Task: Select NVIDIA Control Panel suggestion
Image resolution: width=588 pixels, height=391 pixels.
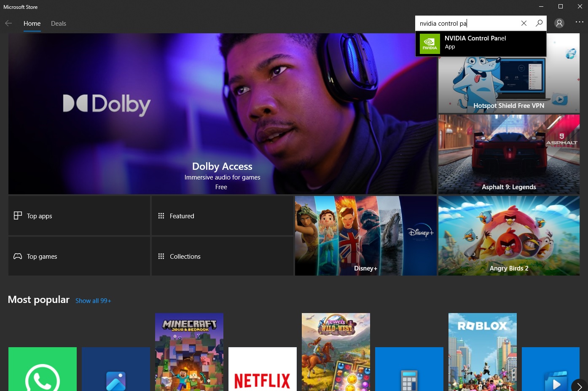Action: tap(481, 44)
